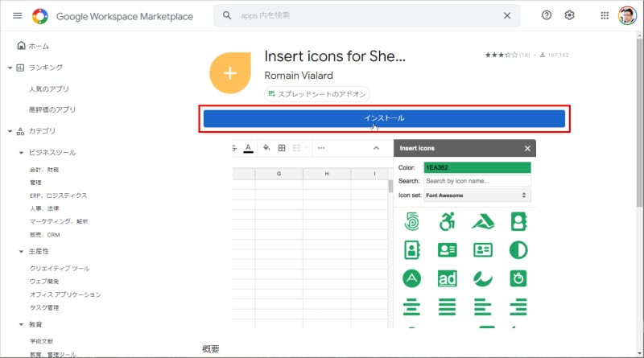Collapse the 教育 category arrow
This screenshot has width=644, height=358.
tap(21, 324)
